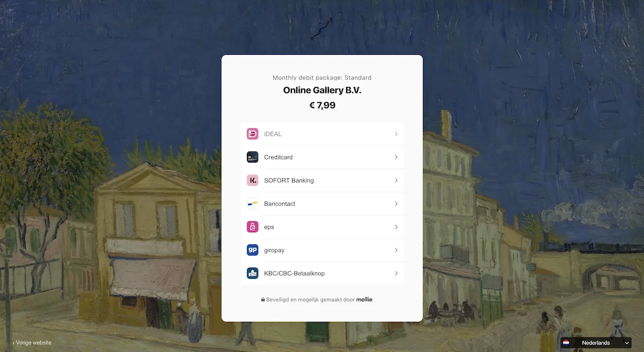Click the padlock security icon
The width and height of the screenshot is (644, 352).
[x=263, y=300]
